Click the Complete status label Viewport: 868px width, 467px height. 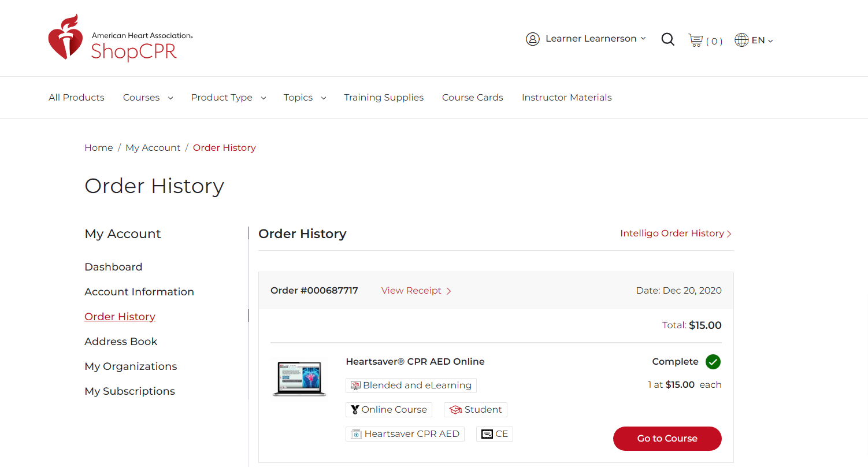[x=675, y=362]
